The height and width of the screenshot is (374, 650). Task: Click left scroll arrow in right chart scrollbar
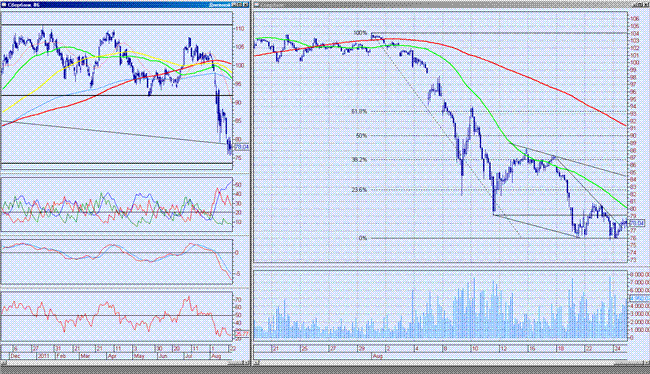click(x=257, y=362)
